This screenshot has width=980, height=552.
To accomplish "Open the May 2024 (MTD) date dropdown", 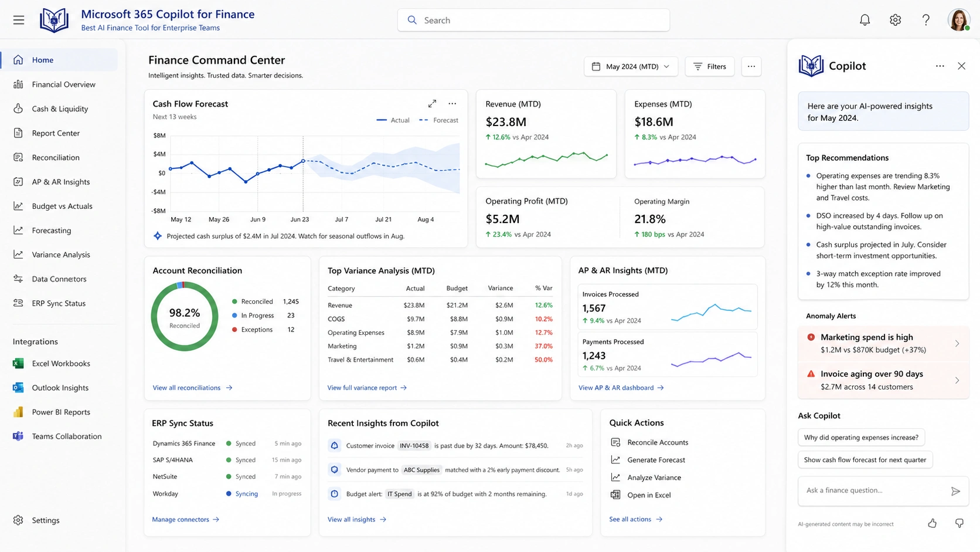I will point(631,66).
